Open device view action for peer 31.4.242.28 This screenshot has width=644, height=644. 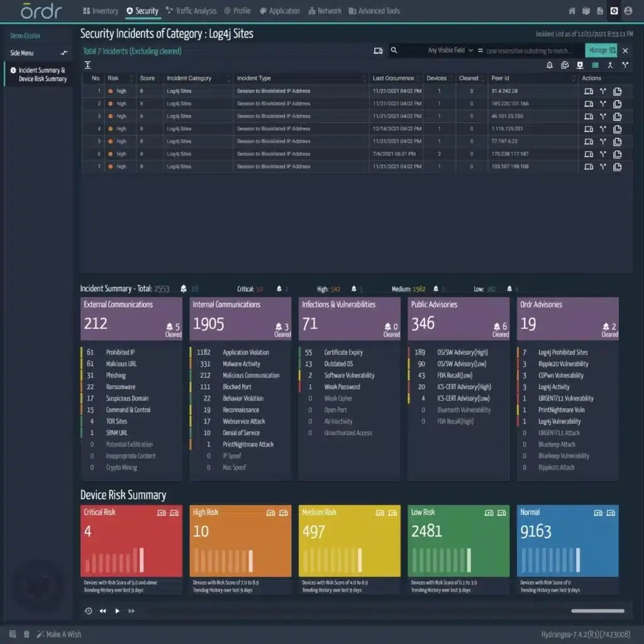(x=589, y=91)
